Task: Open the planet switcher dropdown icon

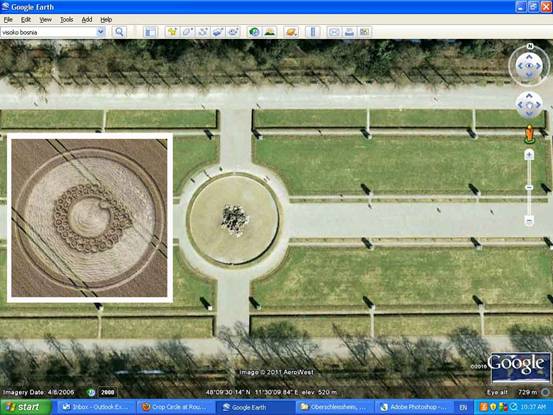Action: coord(291,32)
